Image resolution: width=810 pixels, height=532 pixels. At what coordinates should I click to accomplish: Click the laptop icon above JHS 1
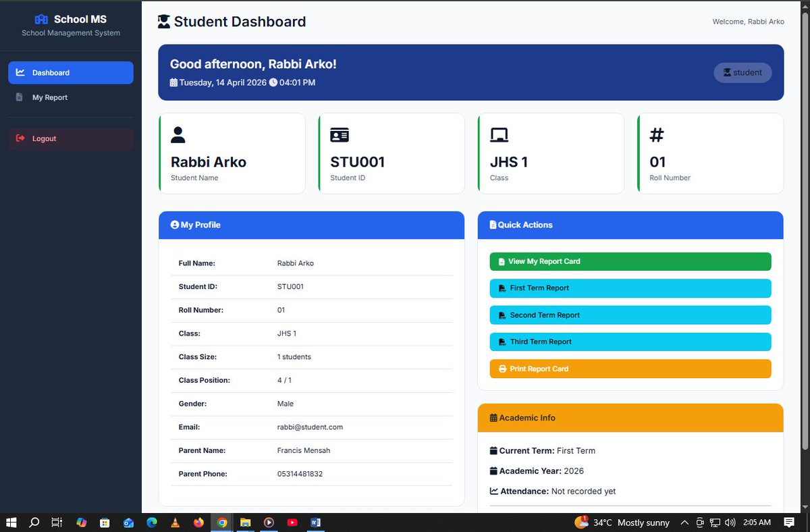pyautogui.click(x=499, y=135)
